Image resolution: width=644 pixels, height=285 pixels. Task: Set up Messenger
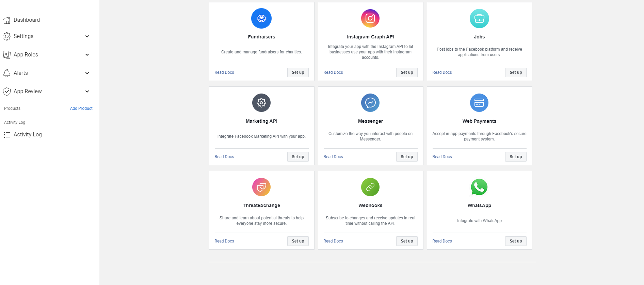point(407,157)
